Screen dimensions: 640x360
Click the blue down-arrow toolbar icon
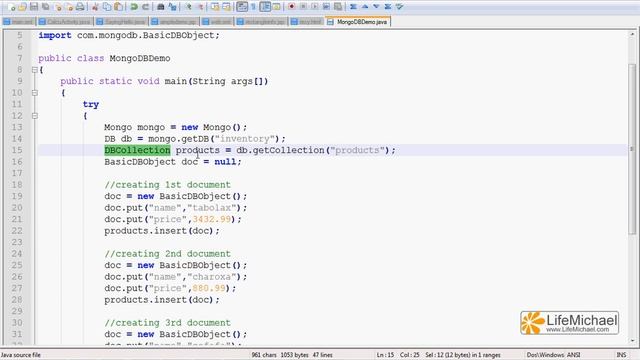pyautogui.click(x=376, y=7)
